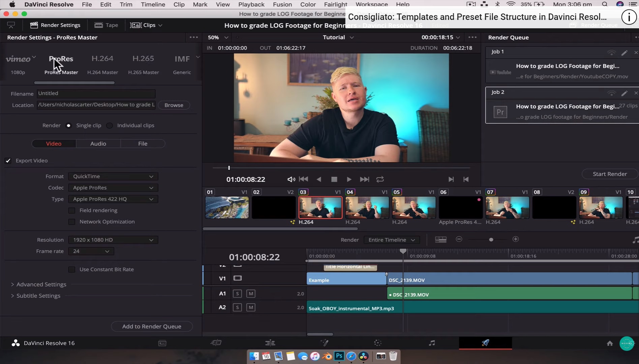Switch to the Fusion page

tap(324, 343)
